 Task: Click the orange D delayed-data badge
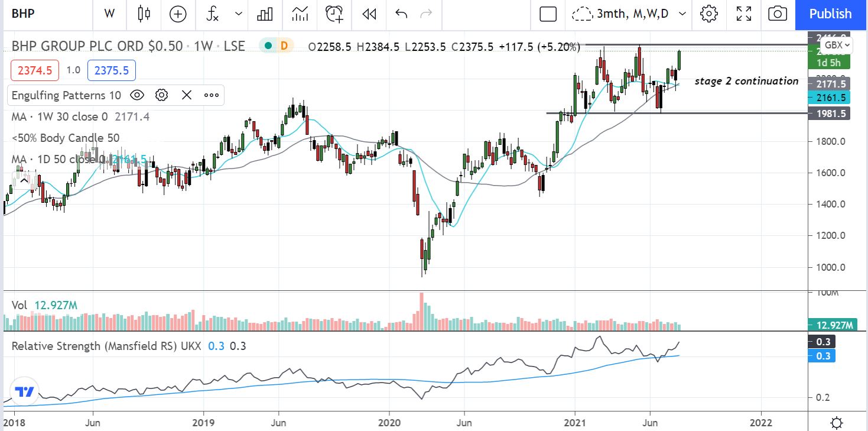(x=284, y=46)
